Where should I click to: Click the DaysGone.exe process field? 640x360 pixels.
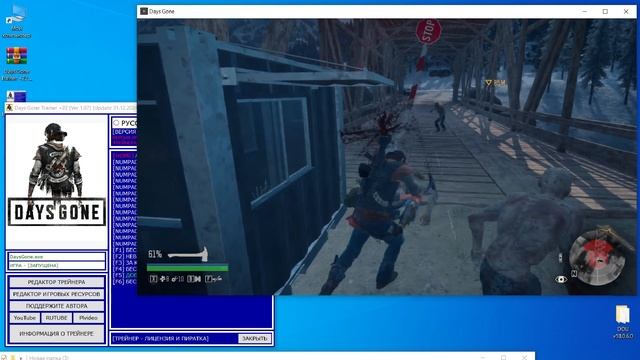[56, 257]
